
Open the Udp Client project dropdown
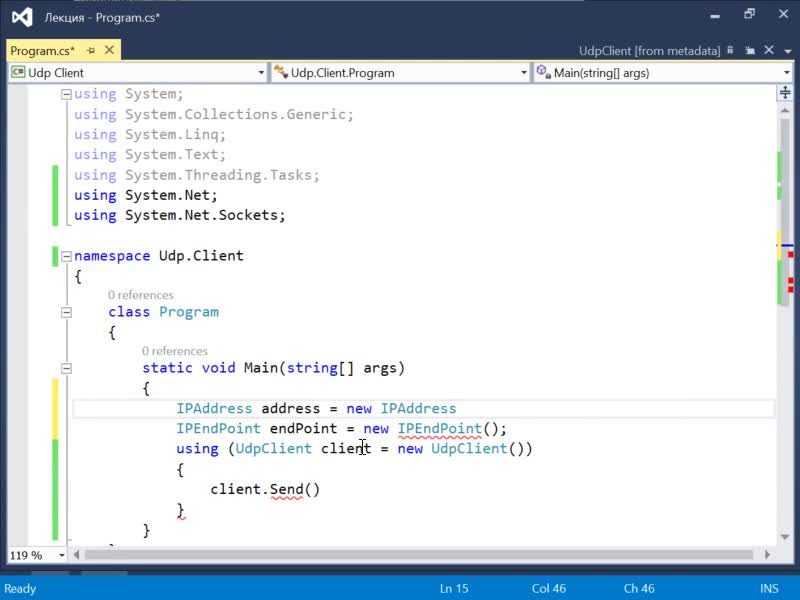tap(261, 73)
